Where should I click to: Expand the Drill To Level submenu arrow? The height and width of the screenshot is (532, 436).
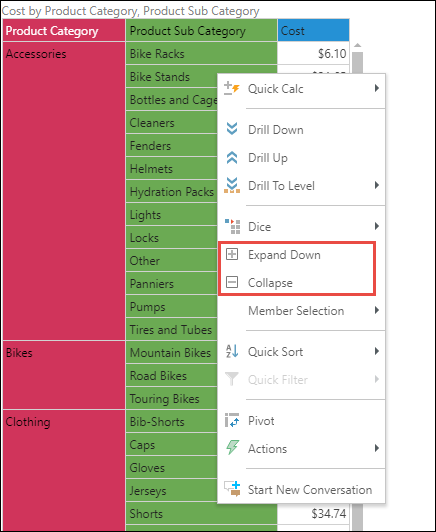tap(377, 185)
